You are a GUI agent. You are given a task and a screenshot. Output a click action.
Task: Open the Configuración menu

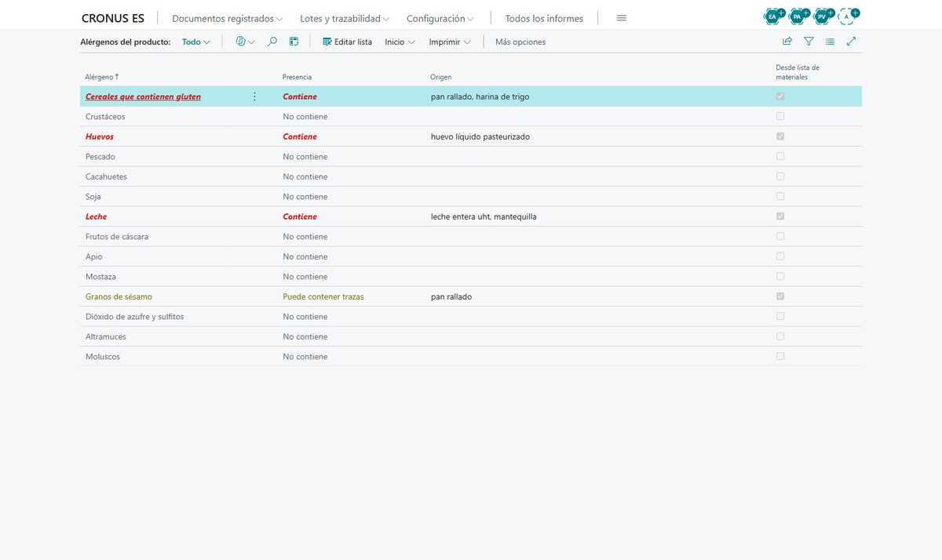coord(440,18)
